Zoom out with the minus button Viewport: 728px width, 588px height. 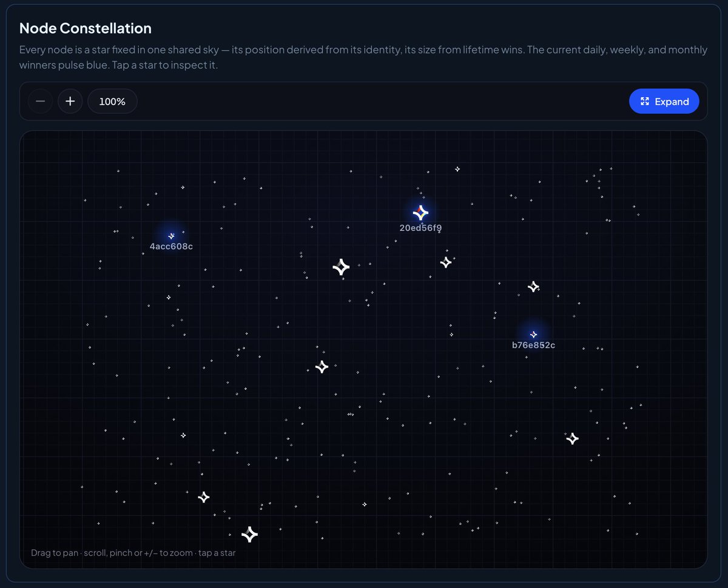[40, 101]
